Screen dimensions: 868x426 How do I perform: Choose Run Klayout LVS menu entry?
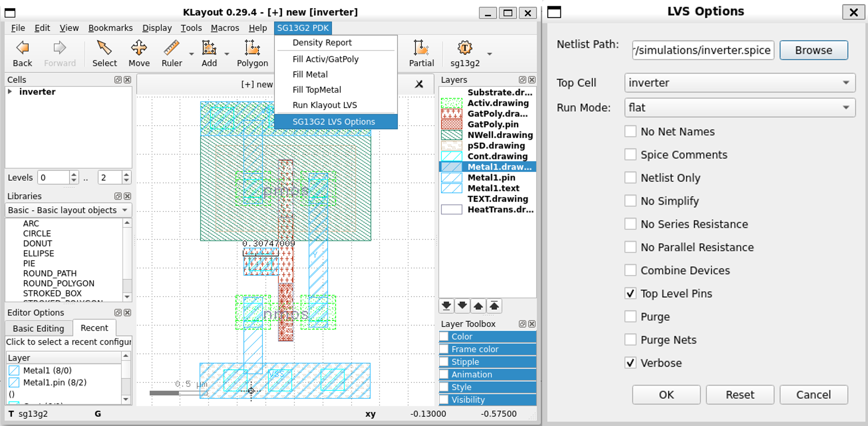click(x=325, y=105)
